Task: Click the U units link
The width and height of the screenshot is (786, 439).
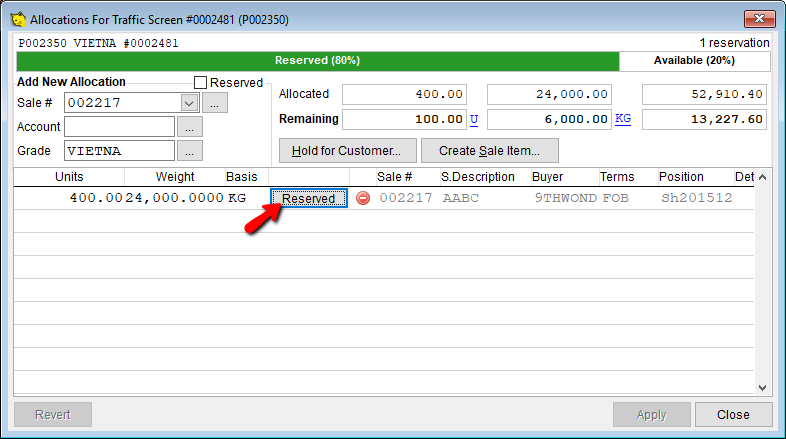Action: tap(474, 119)
